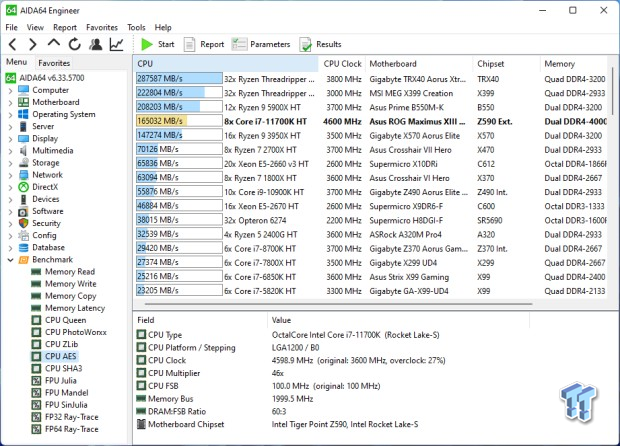The width and height of the screenshot is (620, 446).
Task: Open the FPU Julia benchmark
Action: click(54, 381)
